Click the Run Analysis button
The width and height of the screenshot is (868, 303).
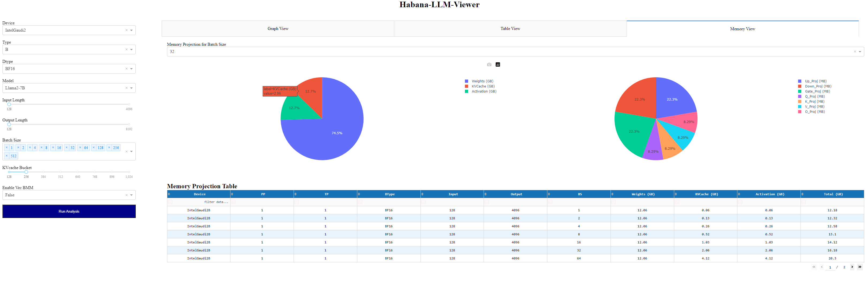click(69, 212)
